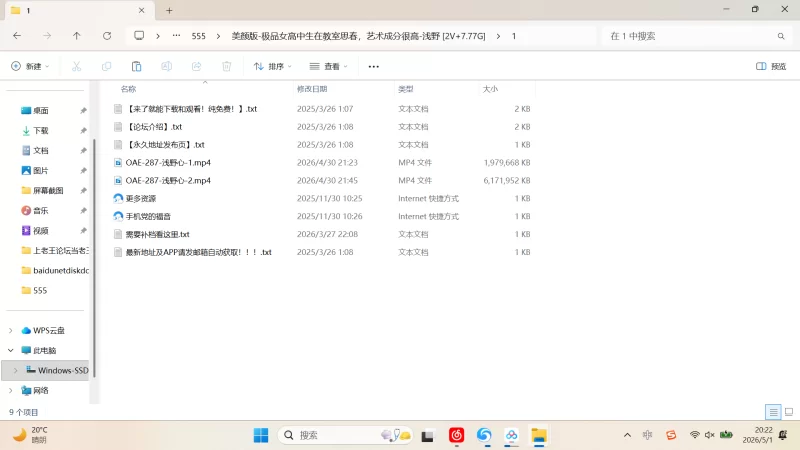The width and height of the screenshot is (800, 450).
Task: Expand the WPS云盘 tree node
Action: point(11,331)
